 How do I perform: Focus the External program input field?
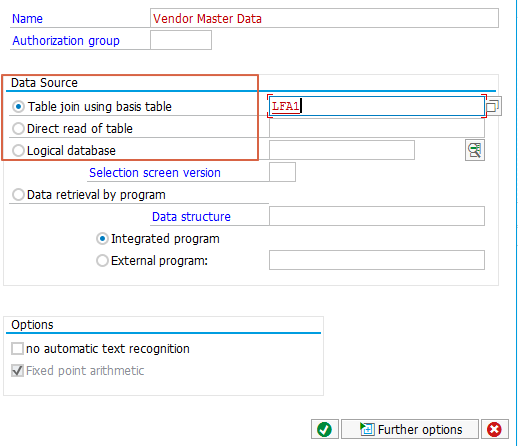click(377, 260)
